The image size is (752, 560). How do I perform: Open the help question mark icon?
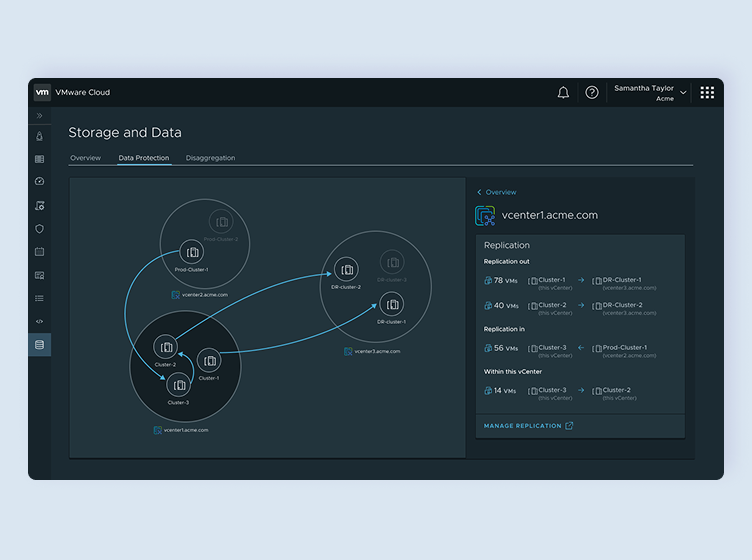(x=592, y=92)
